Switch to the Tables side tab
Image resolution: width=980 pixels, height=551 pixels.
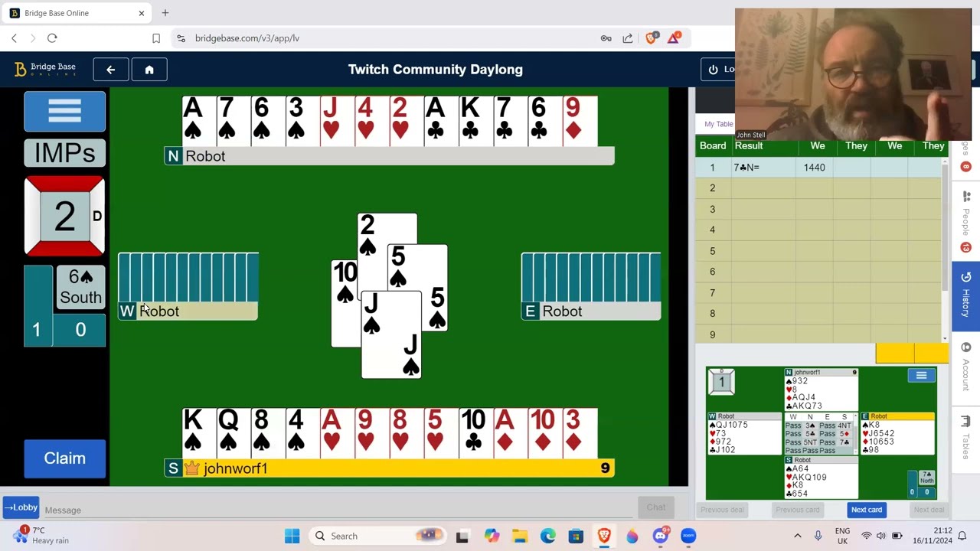pyautogui.click(x=965, y=438)
